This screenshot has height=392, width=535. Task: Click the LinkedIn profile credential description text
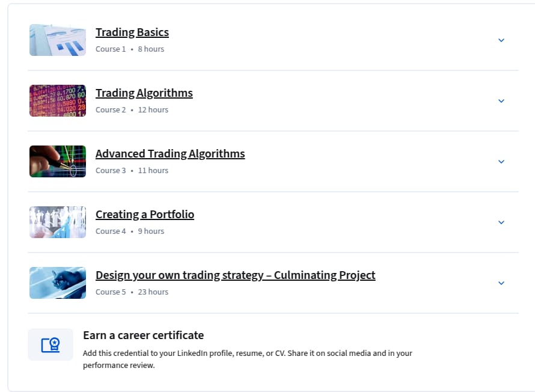[248, 360]
